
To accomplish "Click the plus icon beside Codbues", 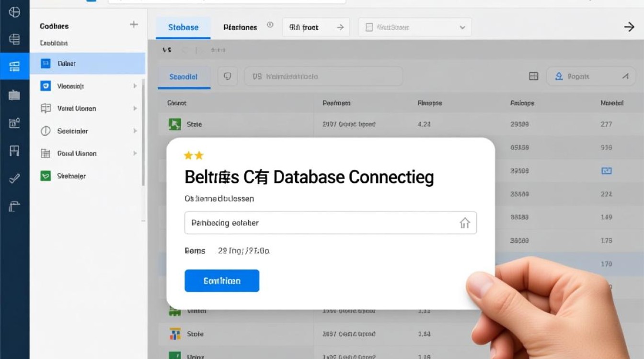I will [x=134, y=25].
